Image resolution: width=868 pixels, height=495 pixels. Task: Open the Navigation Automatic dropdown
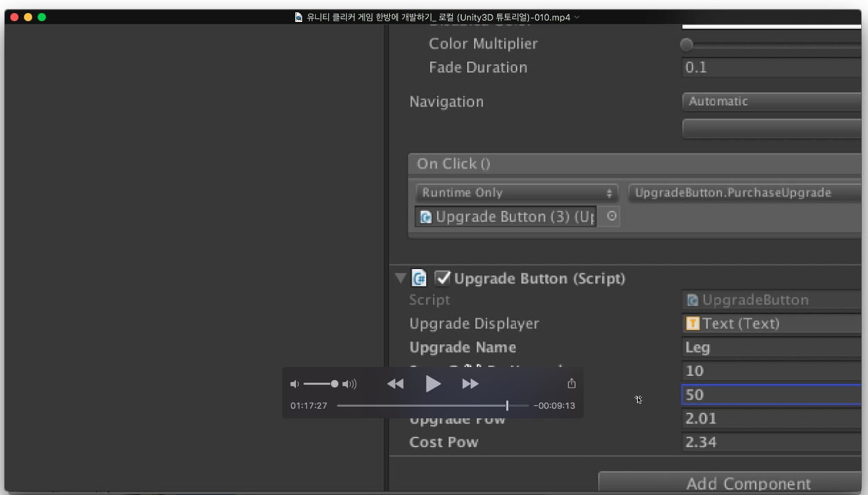point(771,101)
